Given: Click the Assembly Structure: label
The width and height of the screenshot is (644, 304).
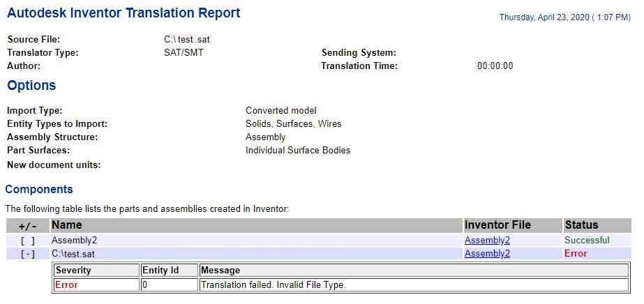Looking at the screenshot, I should 52,137.
